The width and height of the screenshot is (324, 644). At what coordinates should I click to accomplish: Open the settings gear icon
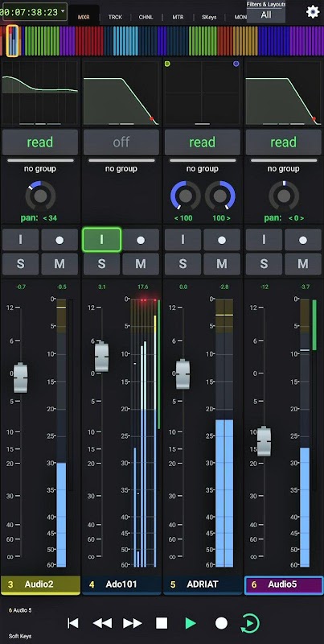click(313, 12)
